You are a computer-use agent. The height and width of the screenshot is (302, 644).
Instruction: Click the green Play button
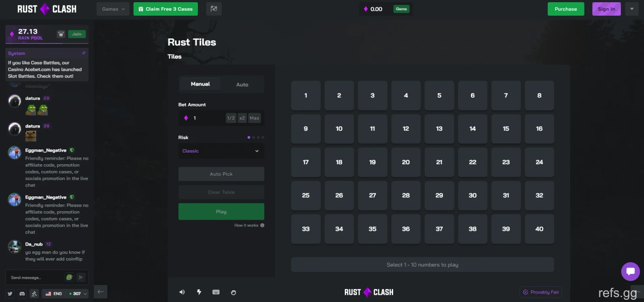pos(221,212)
